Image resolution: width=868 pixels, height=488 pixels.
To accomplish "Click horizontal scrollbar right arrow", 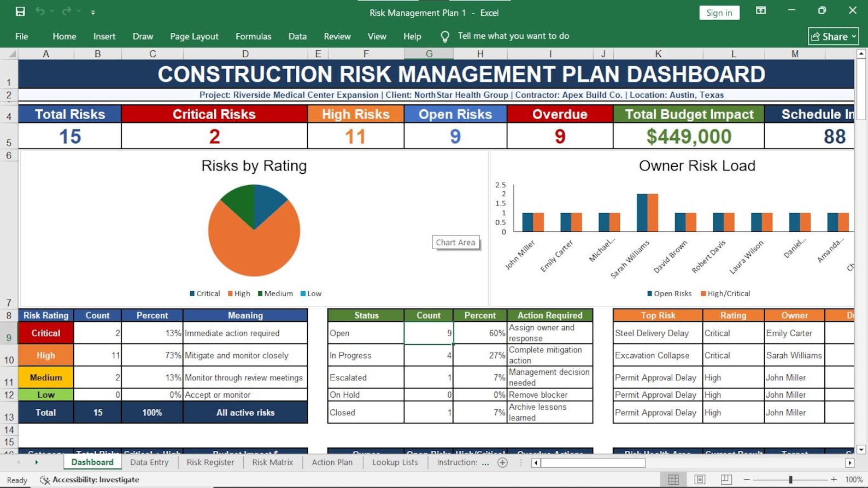I will pyautogui.click(x=850, y=463).
